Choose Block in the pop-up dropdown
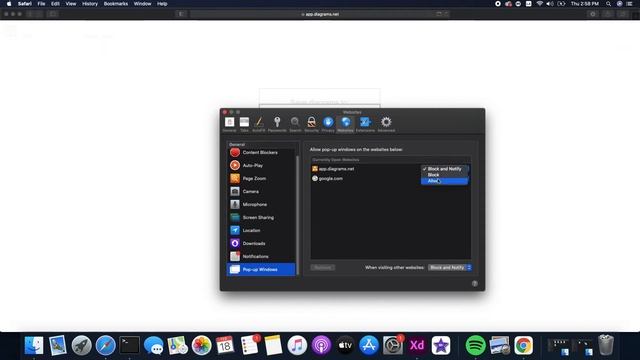Image resolution: width=640 pixels, height=360 pixels. [444, 175]
